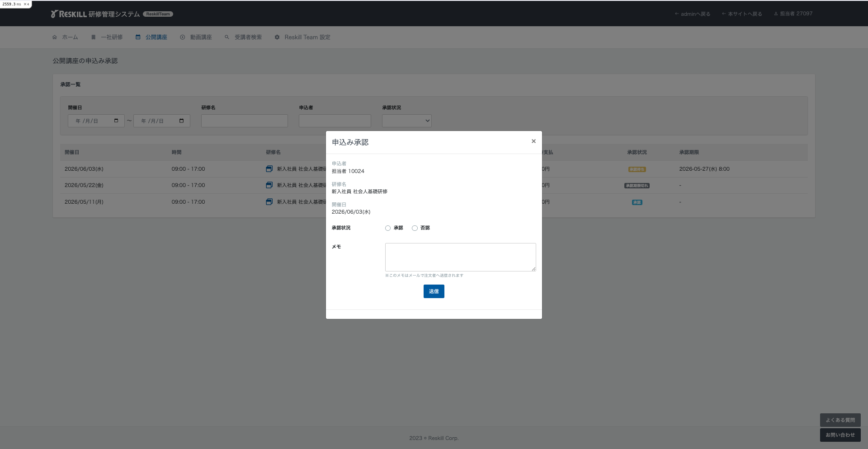Click the お問い合わせ button
The width and height of the screenshot is (868, 449).
click(840, 435)
